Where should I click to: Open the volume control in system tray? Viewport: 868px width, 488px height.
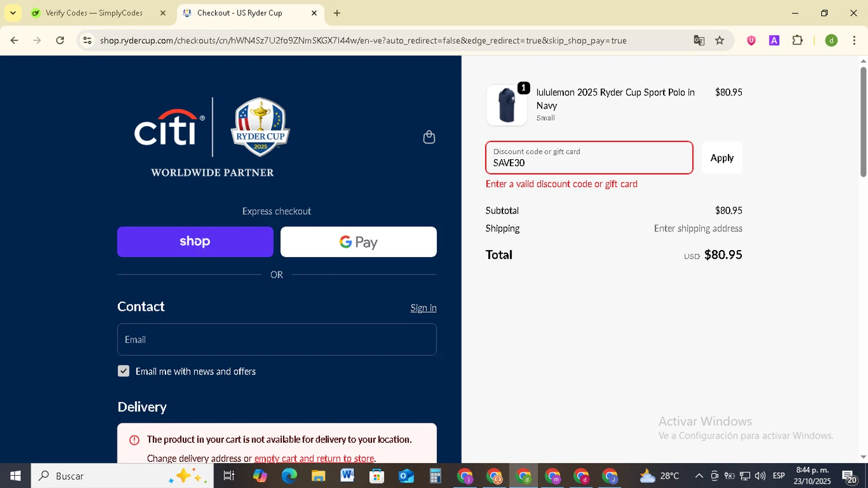[x=760, y=476]
